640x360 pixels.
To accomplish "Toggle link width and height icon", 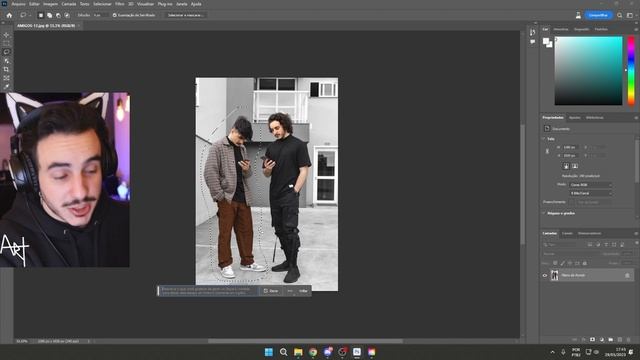I will [547, 151].
